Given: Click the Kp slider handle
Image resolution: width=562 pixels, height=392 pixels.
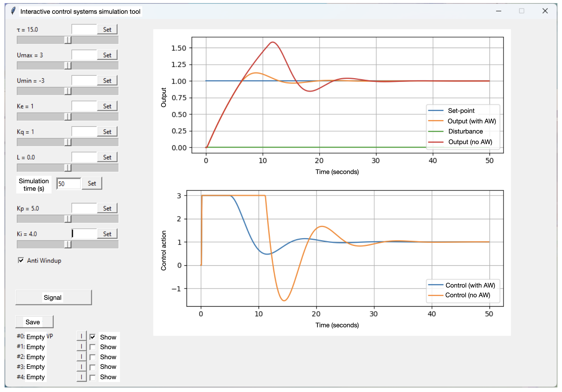Looking at the screenshot, I should tap(68, 219).
